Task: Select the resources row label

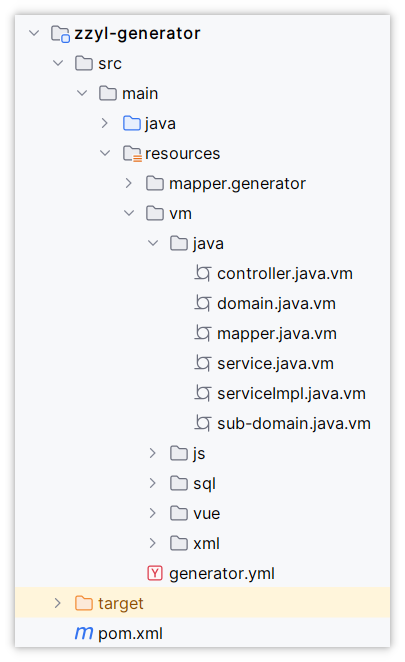Action: click(182, 154)
